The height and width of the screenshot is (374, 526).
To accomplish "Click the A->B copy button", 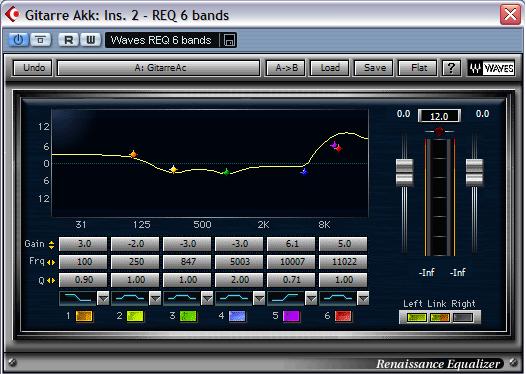I will click(286, 68).
